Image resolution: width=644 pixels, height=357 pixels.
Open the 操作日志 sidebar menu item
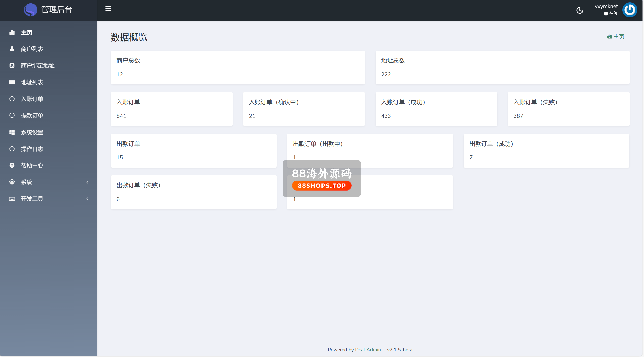tap(32, 149)
